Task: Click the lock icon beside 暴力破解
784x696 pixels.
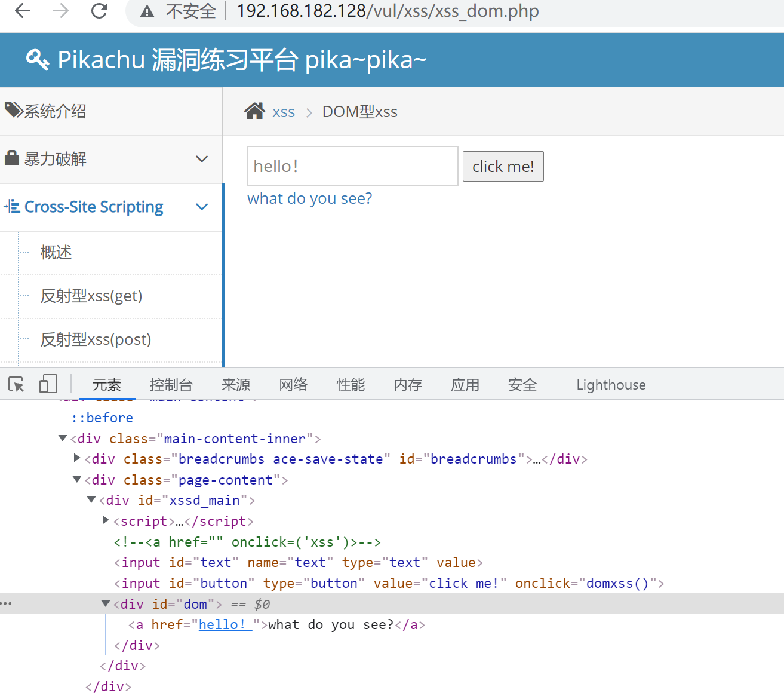Action: click(x=12, y=158)
